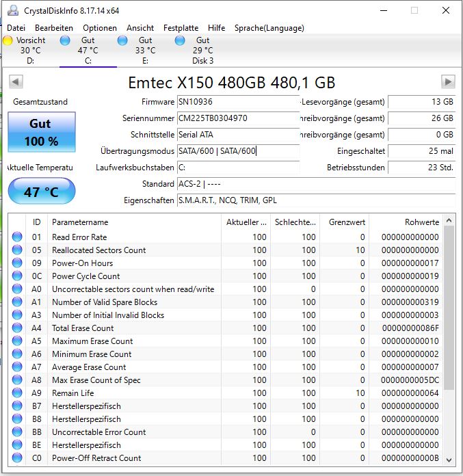The height and width of the screenshot is (476, 463).
Task: Click the CrystalDiskInfo app icon in title bar
Action: tap(13, 11)
